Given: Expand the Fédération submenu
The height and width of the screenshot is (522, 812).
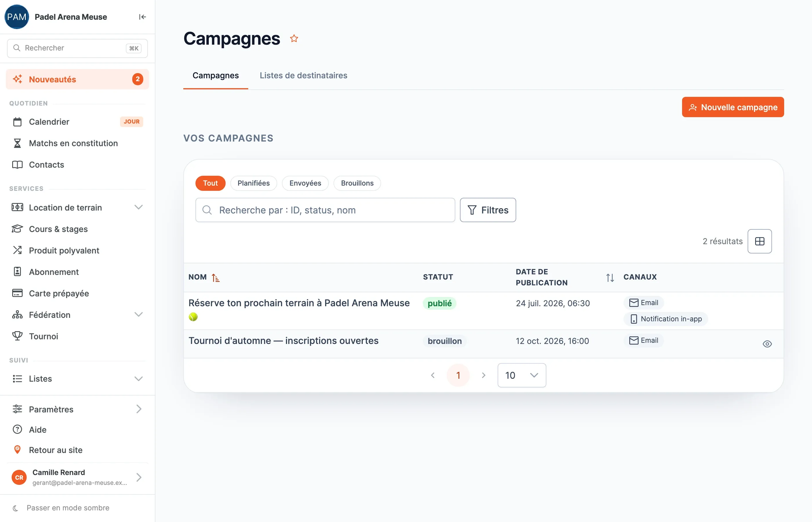Looking at the screenshot, I should click(138, 315).
